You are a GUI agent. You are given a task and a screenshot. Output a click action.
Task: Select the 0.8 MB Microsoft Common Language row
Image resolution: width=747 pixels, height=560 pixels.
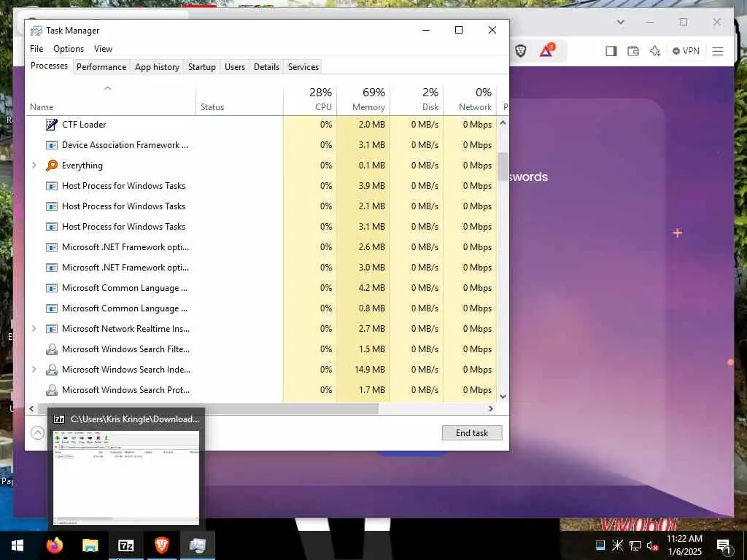[x=261, y=308]
